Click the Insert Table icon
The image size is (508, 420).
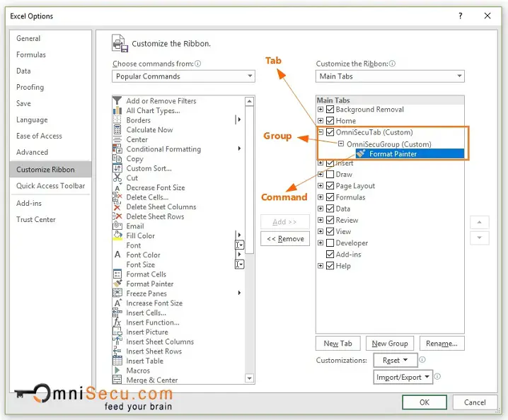click(x=117, y=361)
